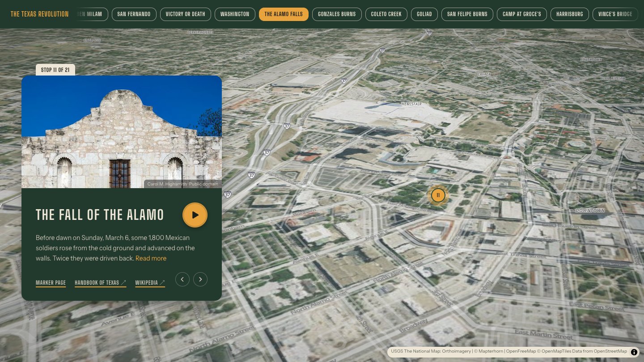The width and height of the screenshot is (644, 362).
Task: Jump to the Goliad stop
Action: click(x=424, y=14)
